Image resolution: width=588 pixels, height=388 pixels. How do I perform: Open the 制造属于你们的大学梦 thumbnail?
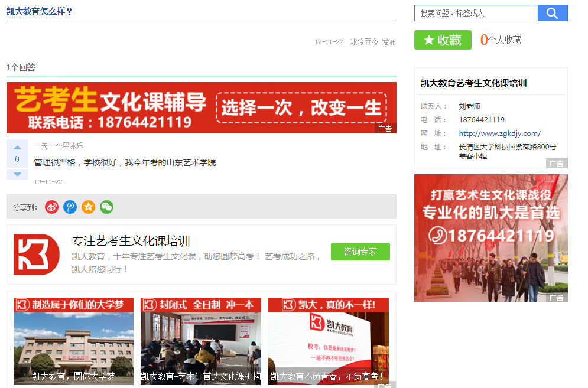click(x=73, y=341)
